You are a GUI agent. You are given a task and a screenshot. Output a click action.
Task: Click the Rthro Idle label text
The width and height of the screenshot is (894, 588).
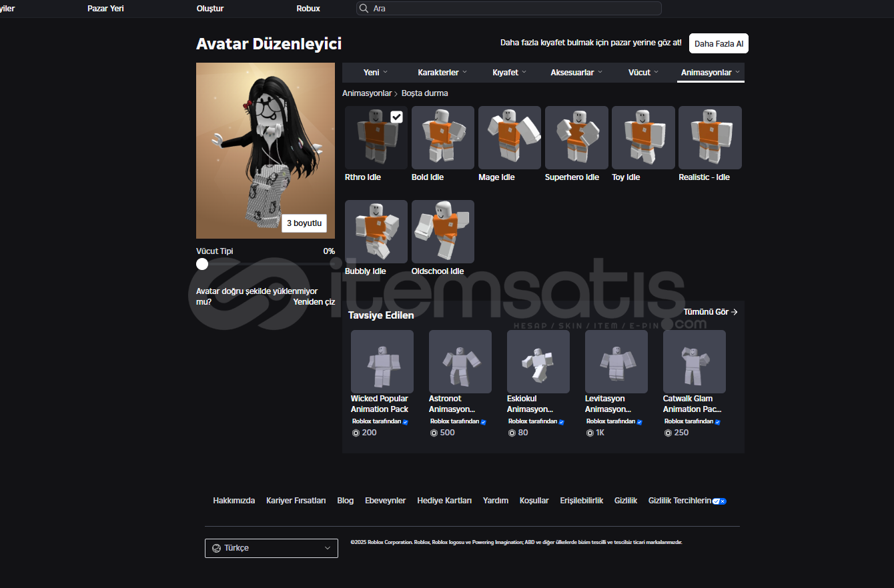pyautogui.click(x=363, y=177)
